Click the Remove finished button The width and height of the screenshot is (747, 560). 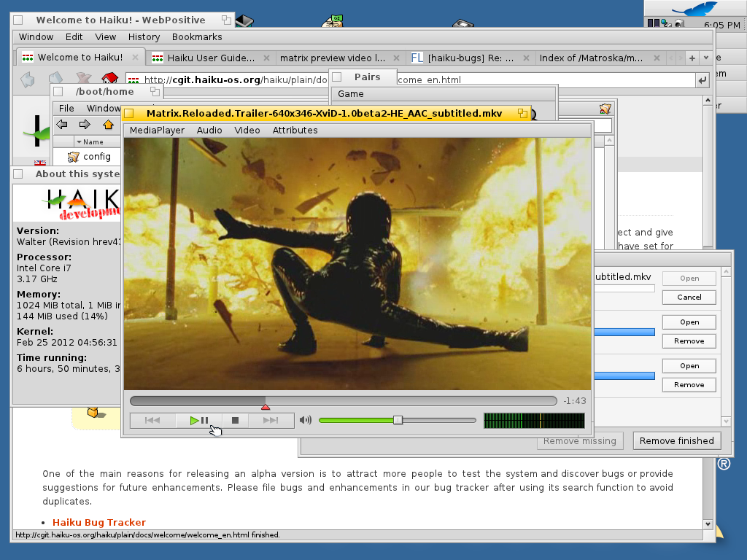(x=676, y=440)
